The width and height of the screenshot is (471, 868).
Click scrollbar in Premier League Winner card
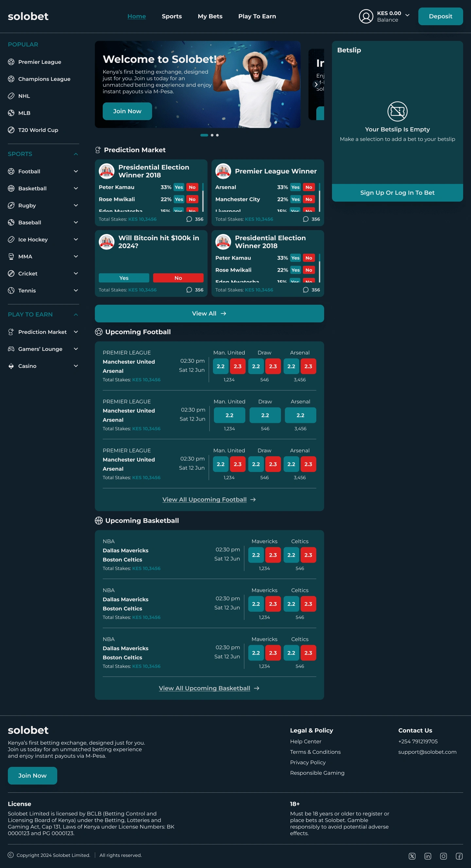(x=320, y=197)
